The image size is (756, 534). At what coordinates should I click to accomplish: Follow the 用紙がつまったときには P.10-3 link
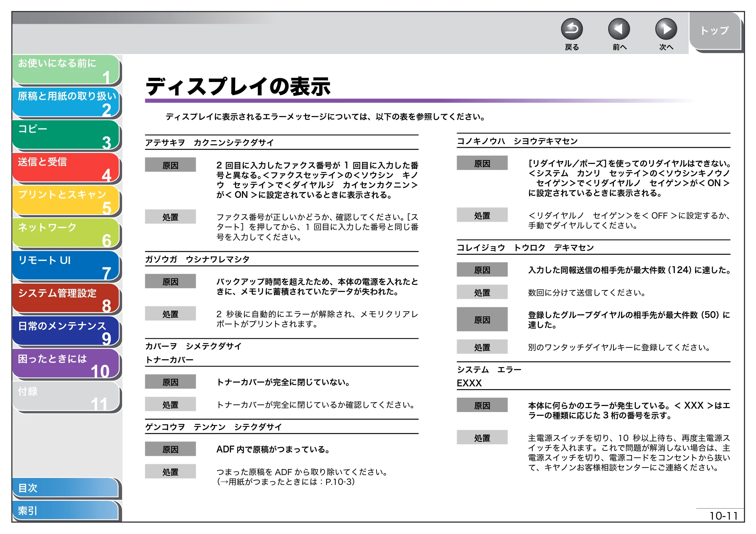coord(286,482)
